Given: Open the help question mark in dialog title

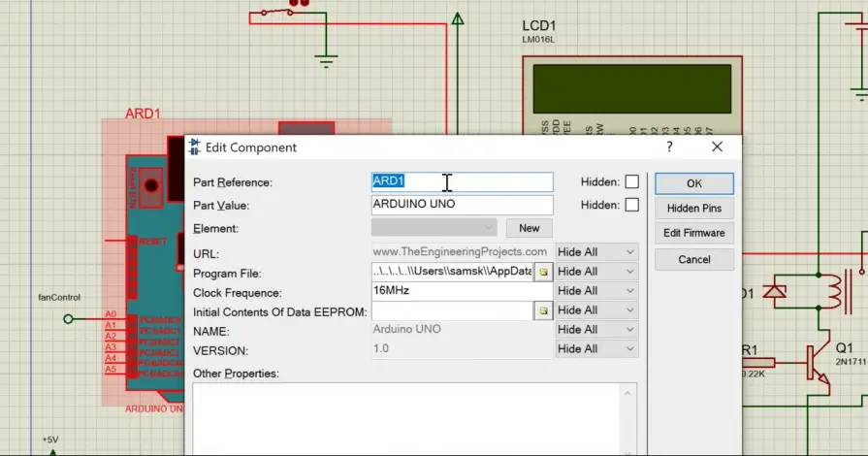Looking at the screenshot, I should [670, 147].
